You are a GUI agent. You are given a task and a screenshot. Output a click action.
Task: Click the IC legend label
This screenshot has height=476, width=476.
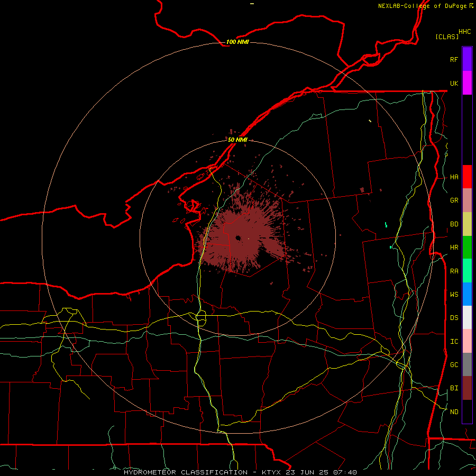click(x=454, y=342)
